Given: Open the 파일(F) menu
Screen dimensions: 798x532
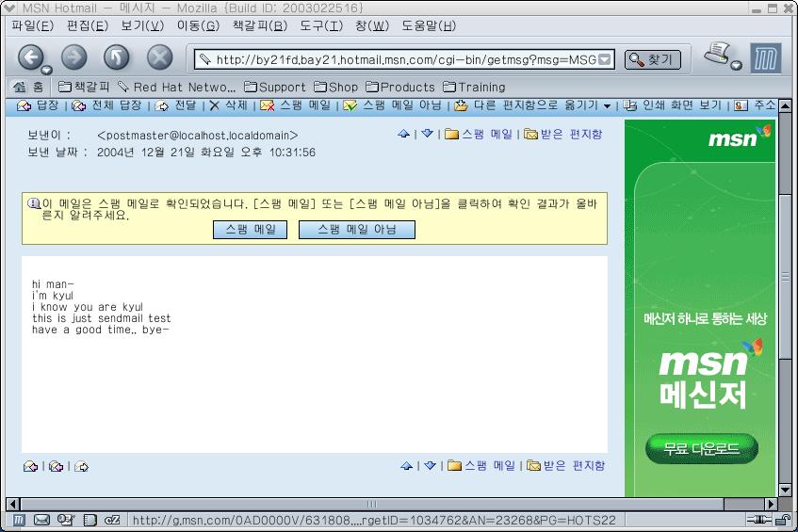Looking at the screenshot, I should click(x=33, y=26).
